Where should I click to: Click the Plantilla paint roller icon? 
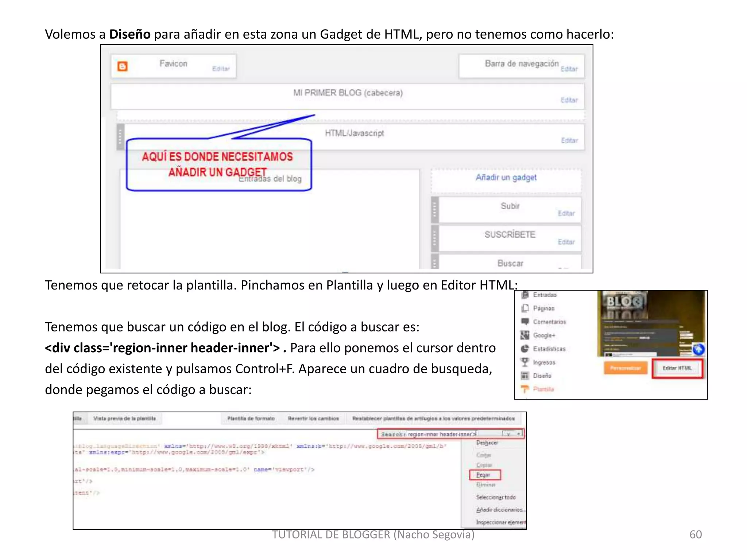coord(525,389)
